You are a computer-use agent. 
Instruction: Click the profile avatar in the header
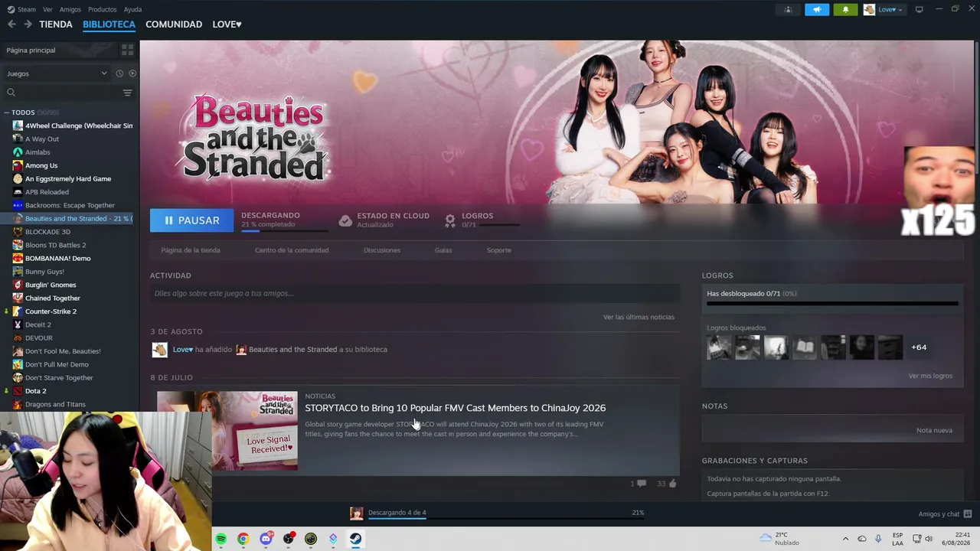869,9
